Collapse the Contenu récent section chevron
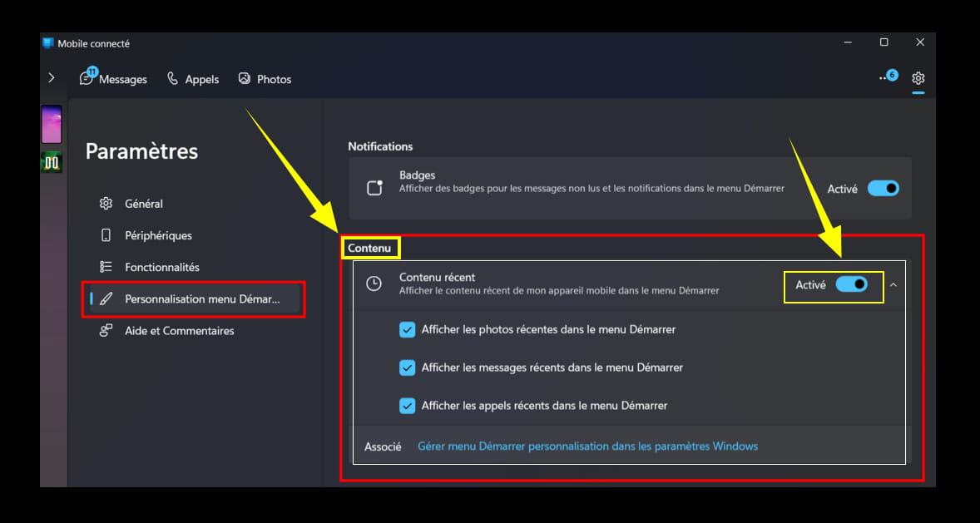The image size is (980, 523). [893, 284]
